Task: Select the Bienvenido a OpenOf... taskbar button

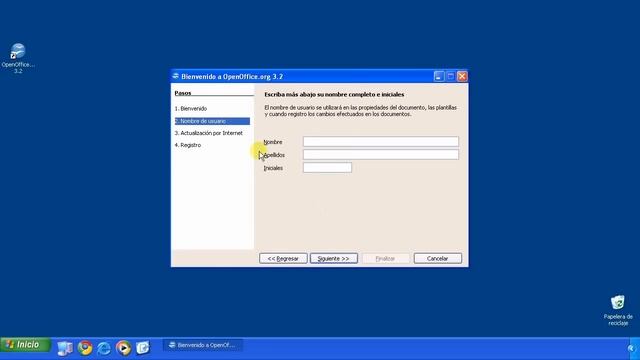Action: [x=203, y=345]
